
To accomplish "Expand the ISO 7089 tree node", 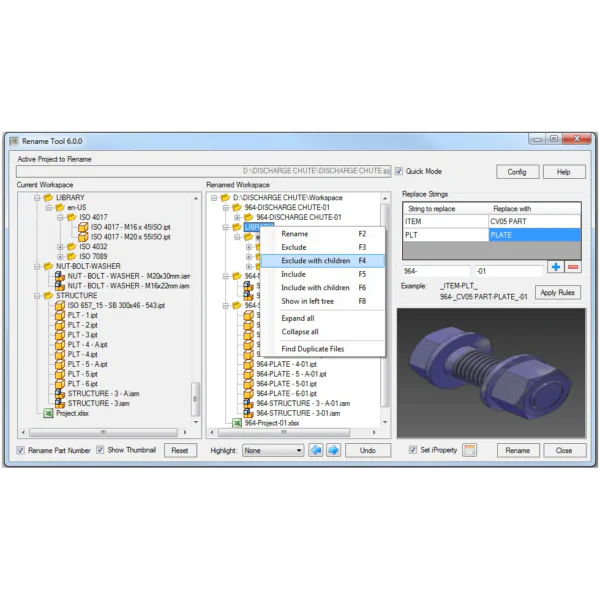I will coord(60,256).
